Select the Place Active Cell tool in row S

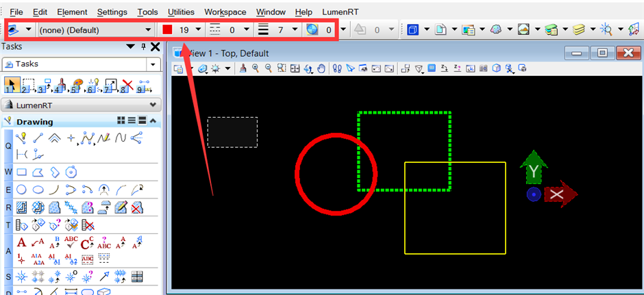[x=21, y=277]
